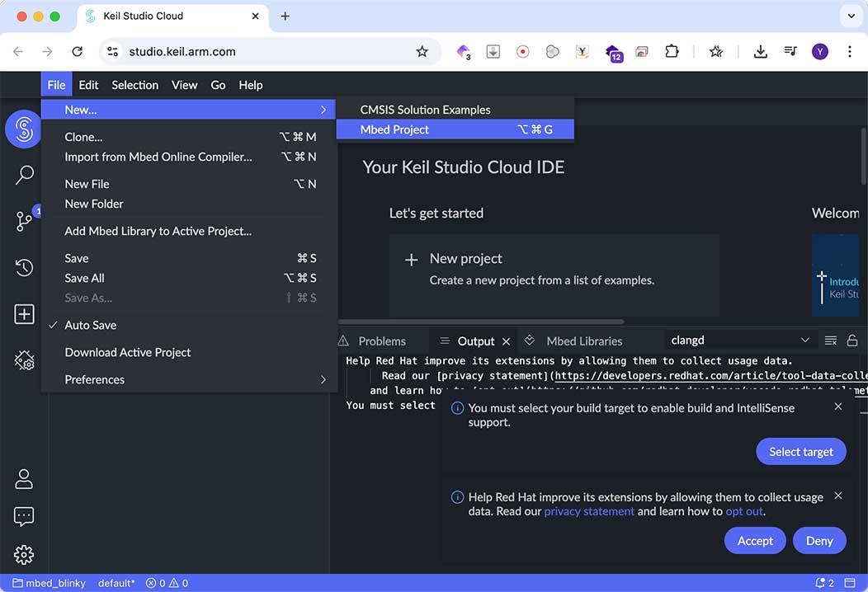Dismiss the build target notification
Viewport: 868px width, 592px height.
(838, 406)
